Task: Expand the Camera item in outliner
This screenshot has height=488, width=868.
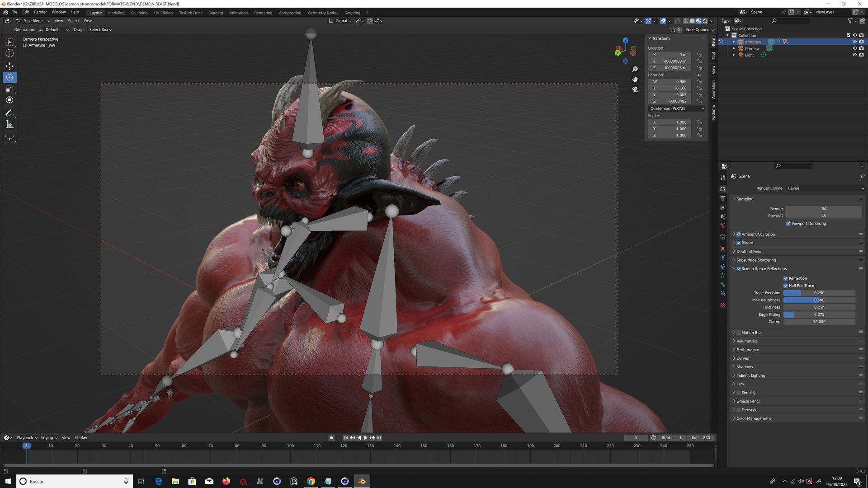Action: click(734, 48)
